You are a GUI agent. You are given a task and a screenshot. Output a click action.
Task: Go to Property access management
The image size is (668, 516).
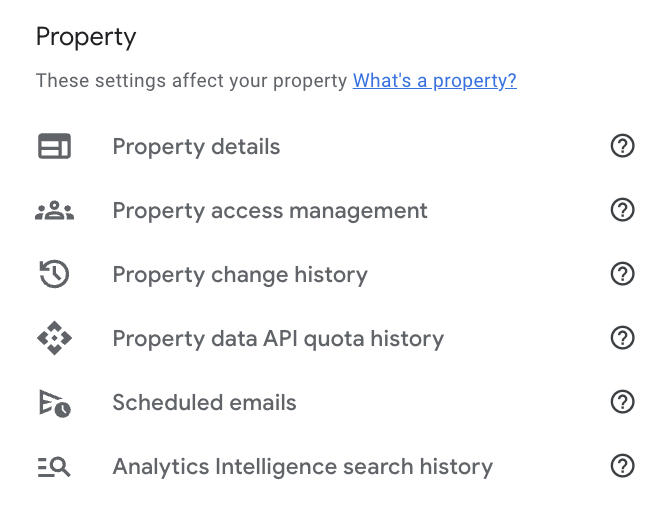point(270,211)
